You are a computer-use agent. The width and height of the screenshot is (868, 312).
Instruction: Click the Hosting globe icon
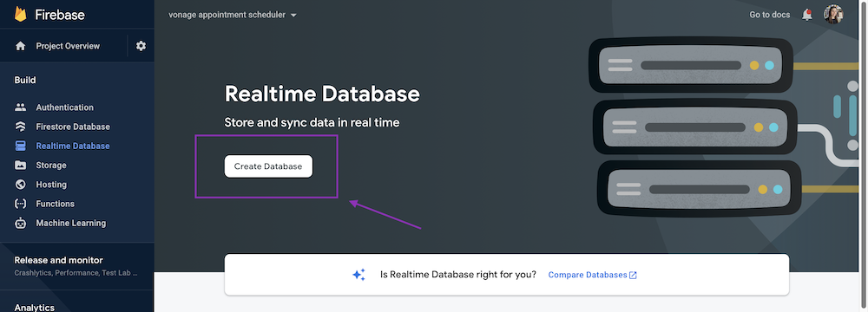click(21, 185)
